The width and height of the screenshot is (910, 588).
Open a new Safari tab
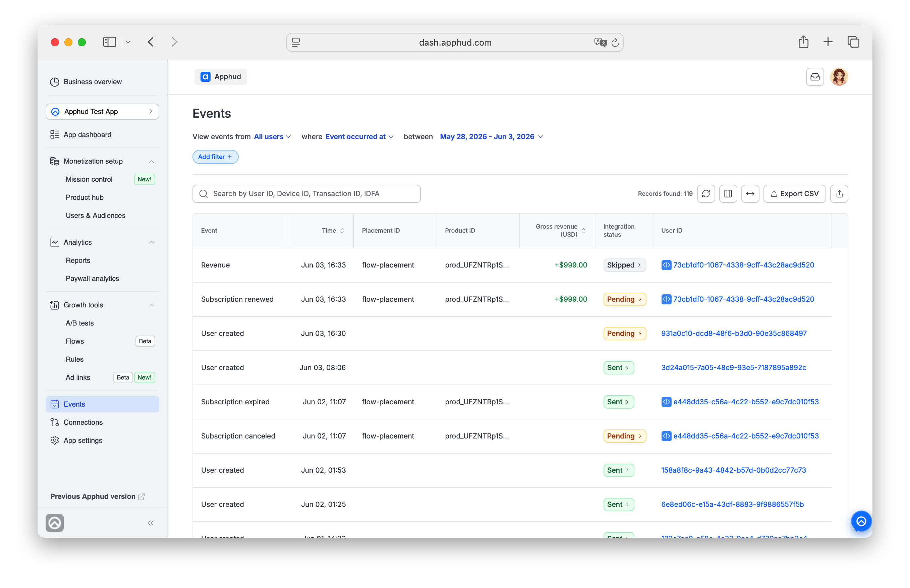click(828, 42)
